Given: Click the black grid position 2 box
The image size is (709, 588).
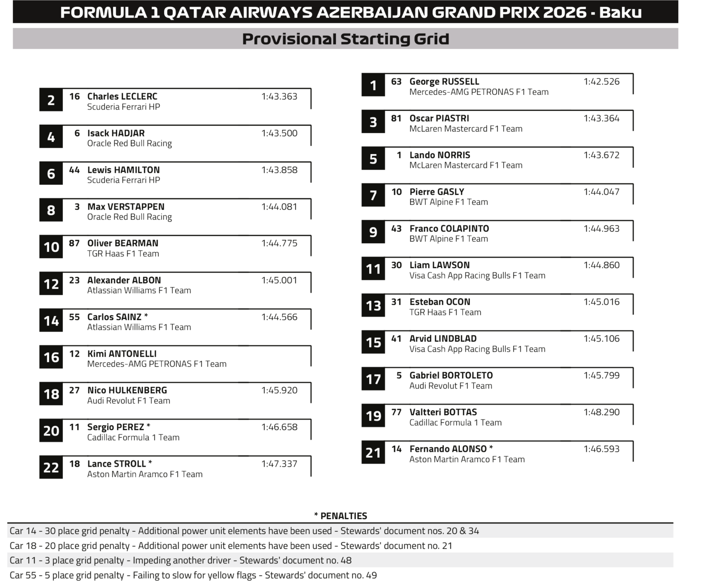Looking at the screenshot, I should coord(51,100).
